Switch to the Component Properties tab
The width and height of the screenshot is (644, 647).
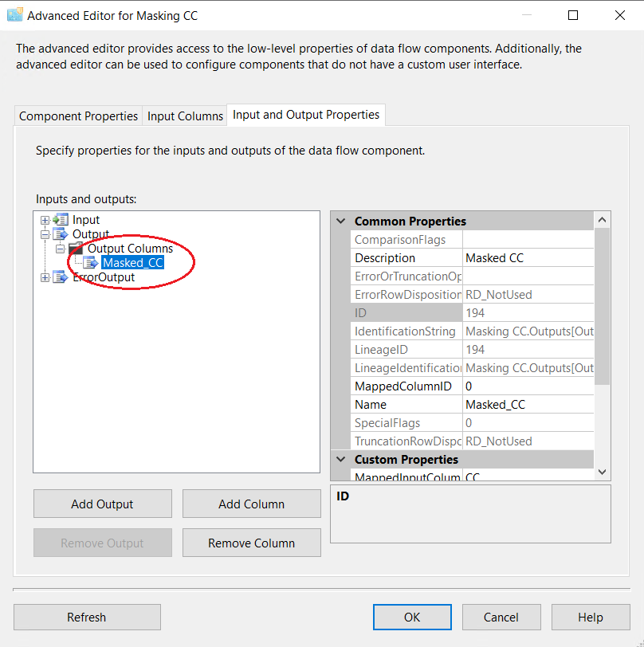(78, 116)
